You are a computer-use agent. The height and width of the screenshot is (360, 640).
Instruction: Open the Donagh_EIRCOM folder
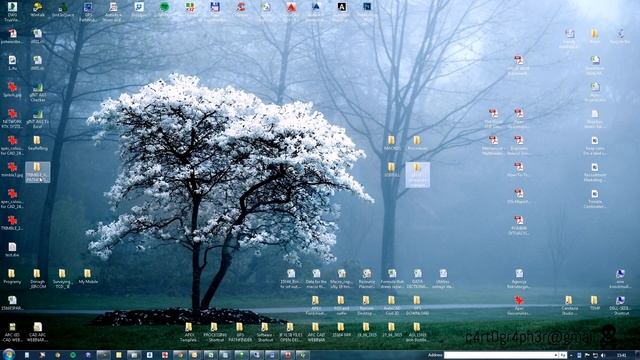pyautogui.click(x=38, y=278)
